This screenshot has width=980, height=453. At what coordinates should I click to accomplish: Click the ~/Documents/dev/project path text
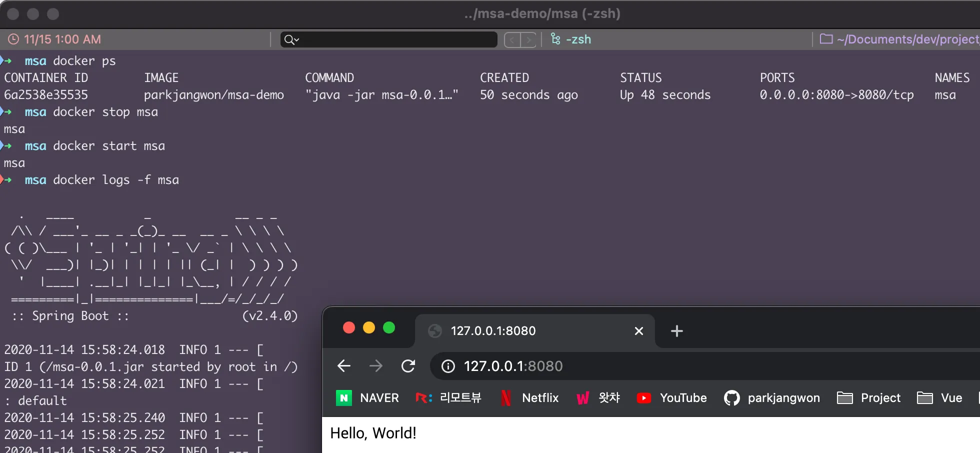908,39
